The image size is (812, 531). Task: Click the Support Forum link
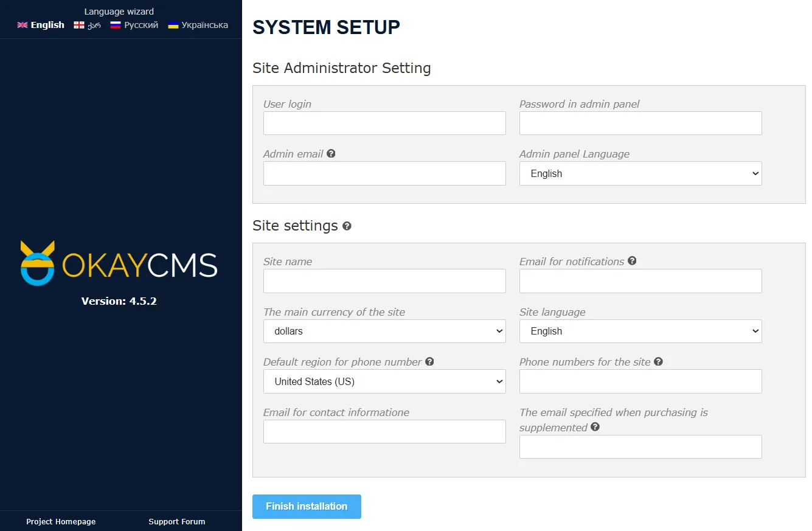176,521
